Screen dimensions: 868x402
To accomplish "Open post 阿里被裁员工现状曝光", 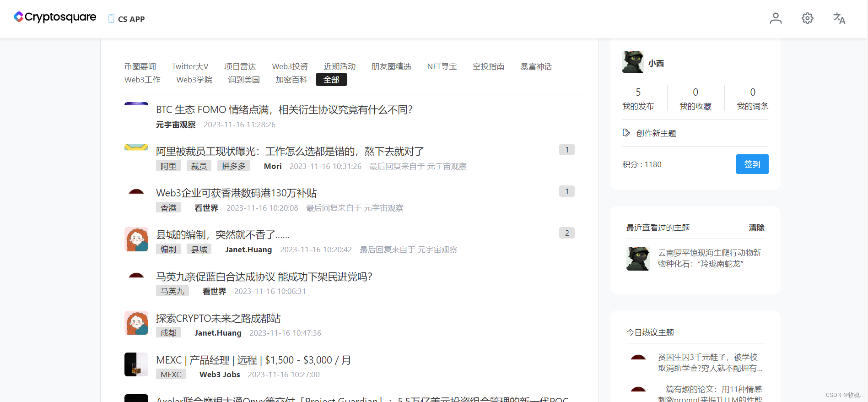I will point(290,151).
